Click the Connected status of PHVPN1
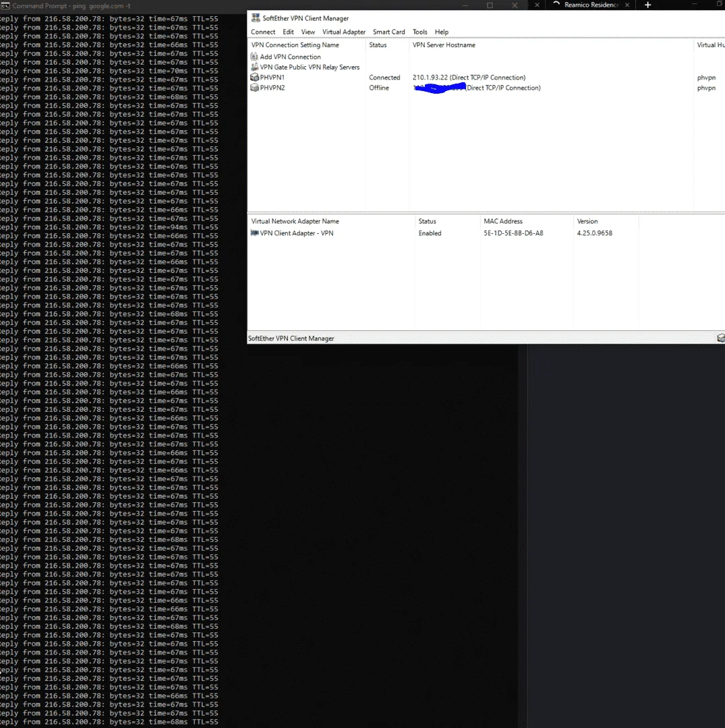The height and width of the screenshot is (728, 725). [384, 78]
